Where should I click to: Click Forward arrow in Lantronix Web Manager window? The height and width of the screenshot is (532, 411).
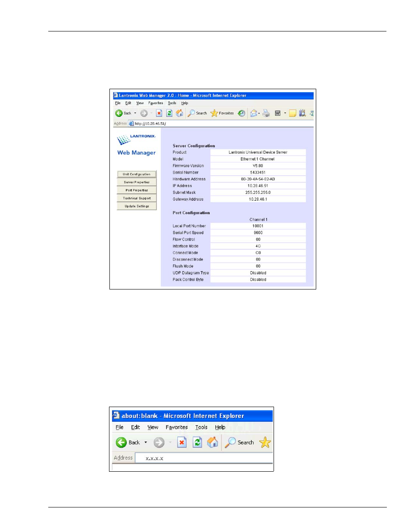[x=144, y=113]
